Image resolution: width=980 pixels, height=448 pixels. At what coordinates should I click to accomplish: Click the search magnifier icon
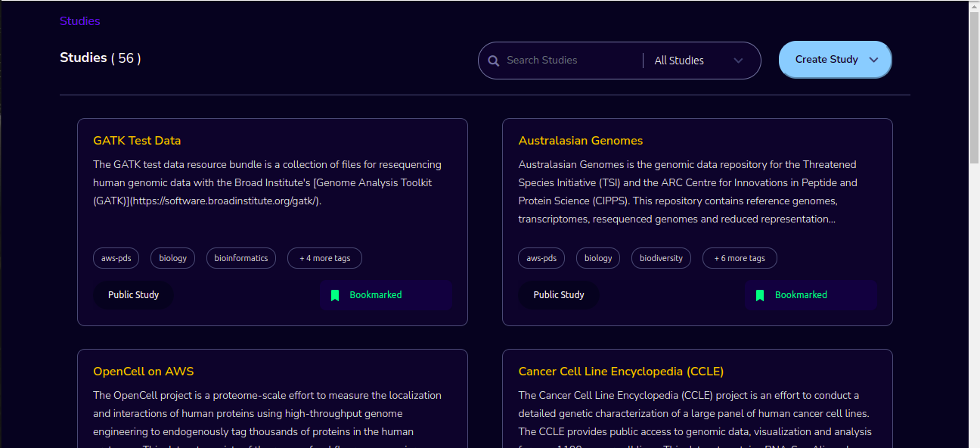tap(494, 61)
